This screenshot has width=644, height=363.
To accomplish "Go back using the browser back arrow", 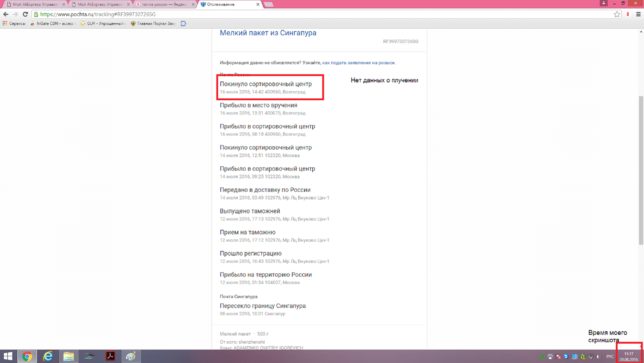I will (6, 14).
